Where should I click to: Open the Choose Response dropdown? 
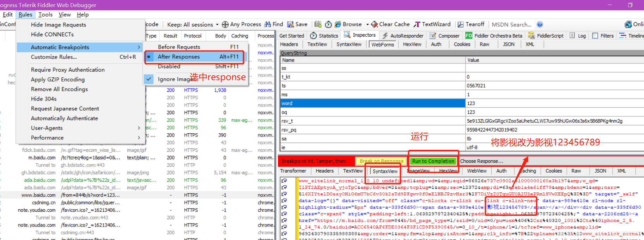point(481,161)
